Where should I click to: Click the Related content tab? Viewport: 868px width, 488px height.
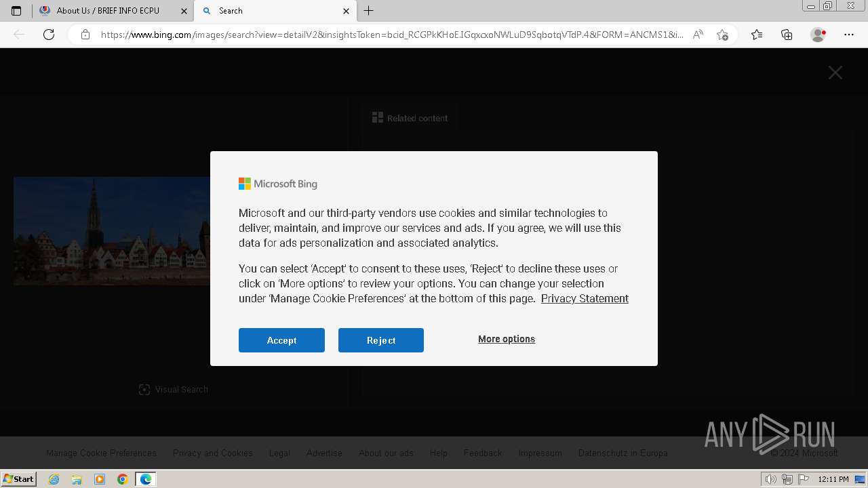tap(410, 118)
